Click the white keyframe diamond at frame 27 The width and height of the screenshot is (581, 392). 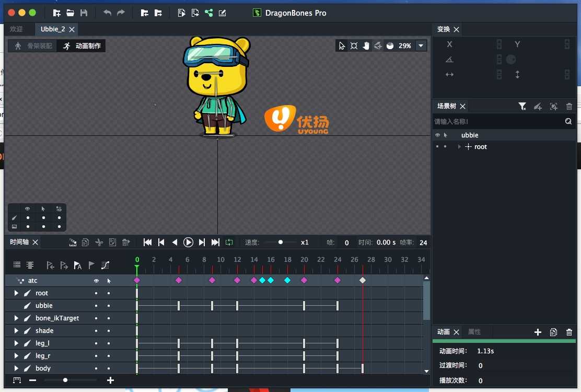coord(363,281)
